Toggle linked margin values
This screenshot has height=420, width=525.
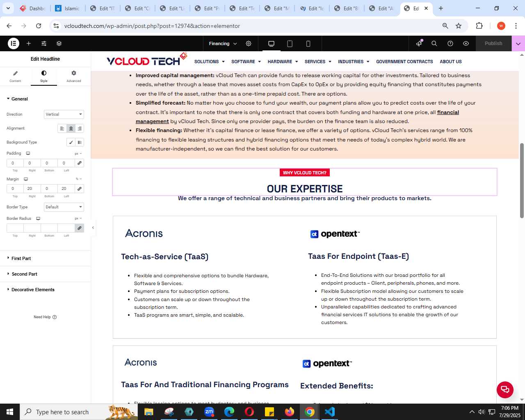coord(80,189)
